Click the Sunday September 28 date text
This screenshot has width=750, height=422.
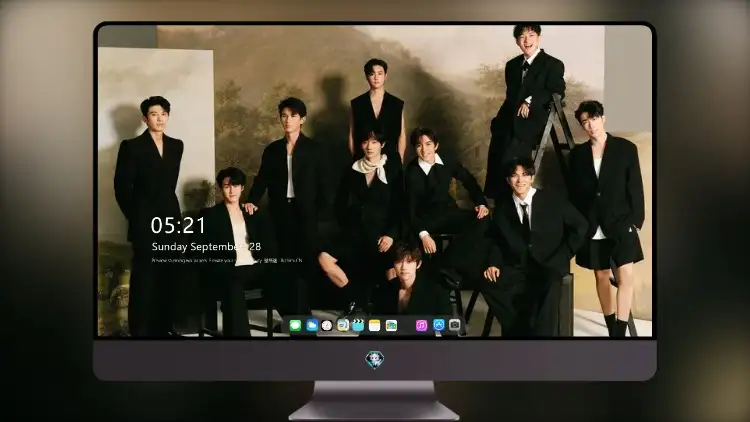pyautogui.click(x=206, y=247)
